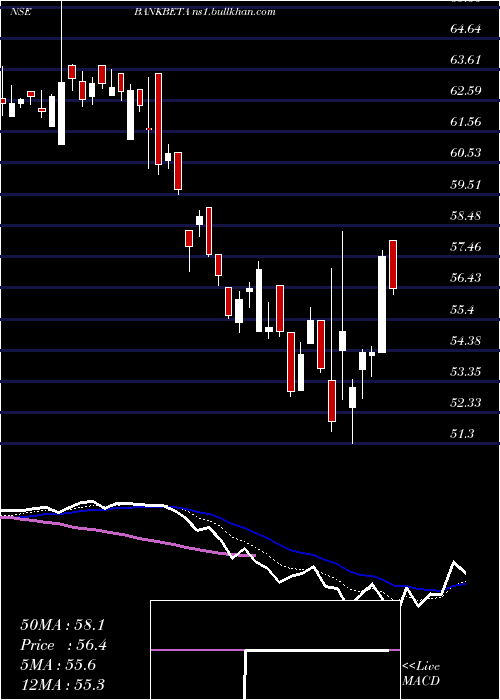Click the MACD histogram box
The image size is (500, 700).
[275, 650]
